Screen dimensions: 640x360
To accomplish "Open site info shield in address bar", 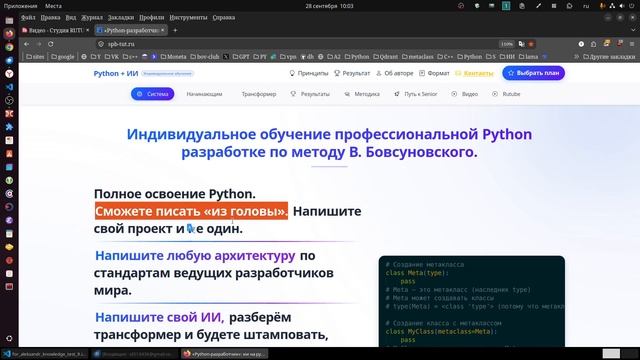I will pyautogui.click(x=101, y=44).
